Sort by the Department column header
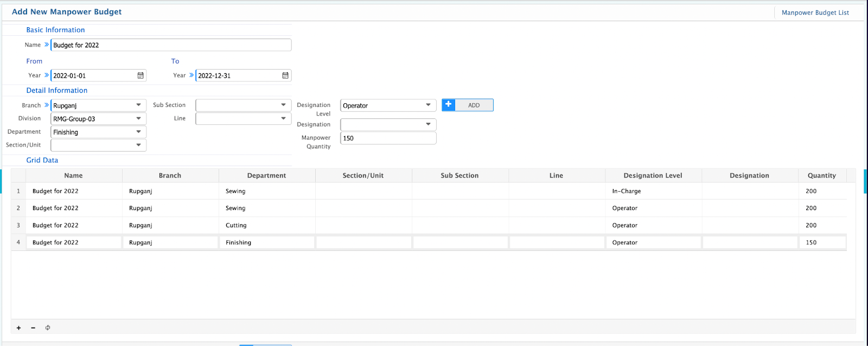This screenshot has height=346, width=868. point(267,175)
